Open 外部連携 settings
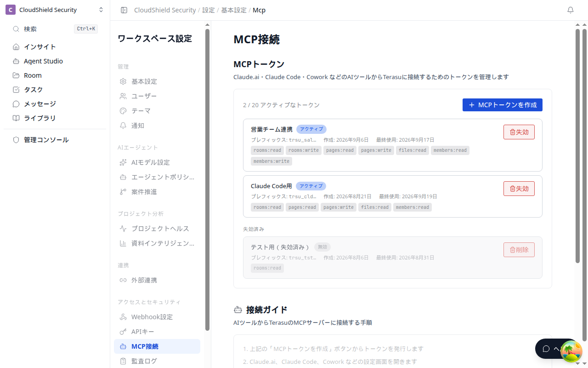 (x=157, y=280)
